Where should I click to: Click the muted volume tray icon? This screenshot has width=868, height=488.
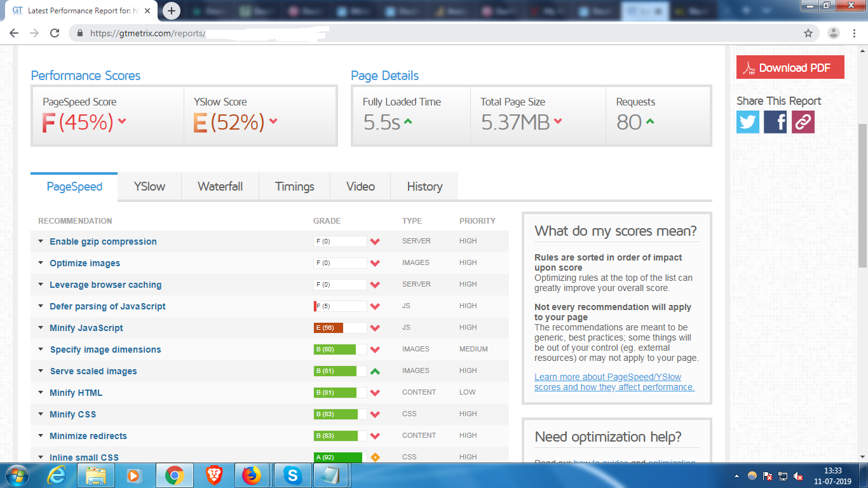click(799, 476)
